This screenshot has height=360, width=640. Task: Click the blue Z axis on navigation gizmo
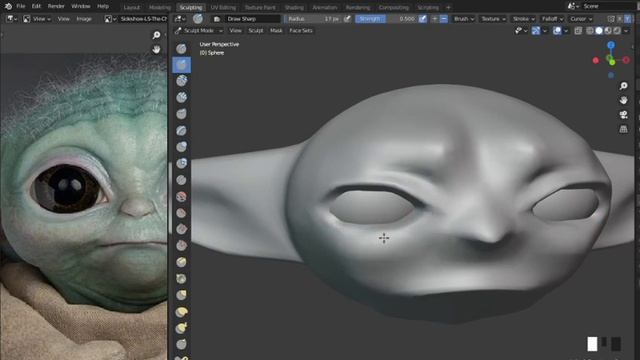click(x=611, y=45)
